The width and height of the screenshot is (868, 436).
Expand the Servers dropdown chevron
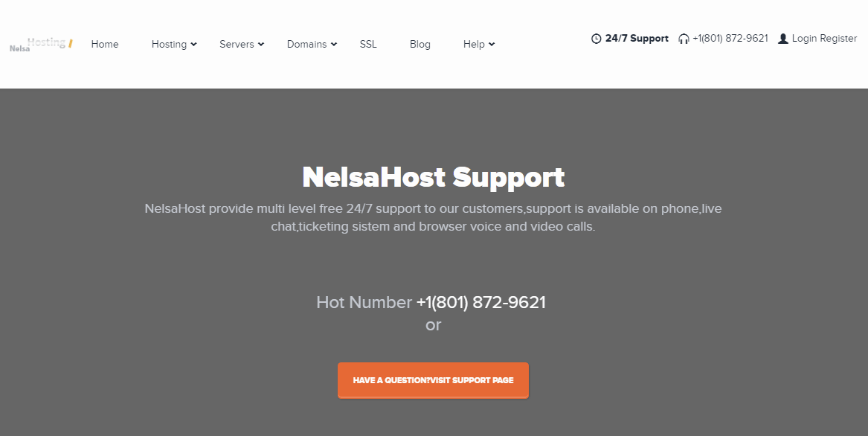tap(261, 45)
